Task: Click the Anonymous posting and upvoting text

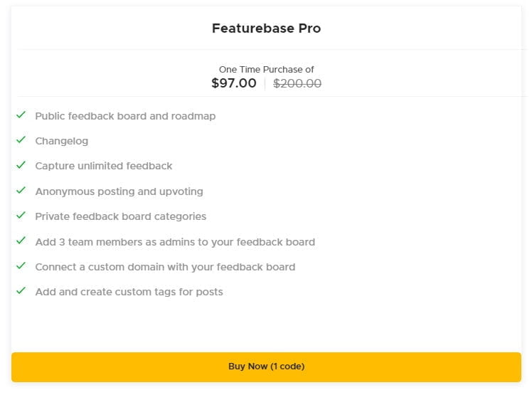Action: click(119, 191)
